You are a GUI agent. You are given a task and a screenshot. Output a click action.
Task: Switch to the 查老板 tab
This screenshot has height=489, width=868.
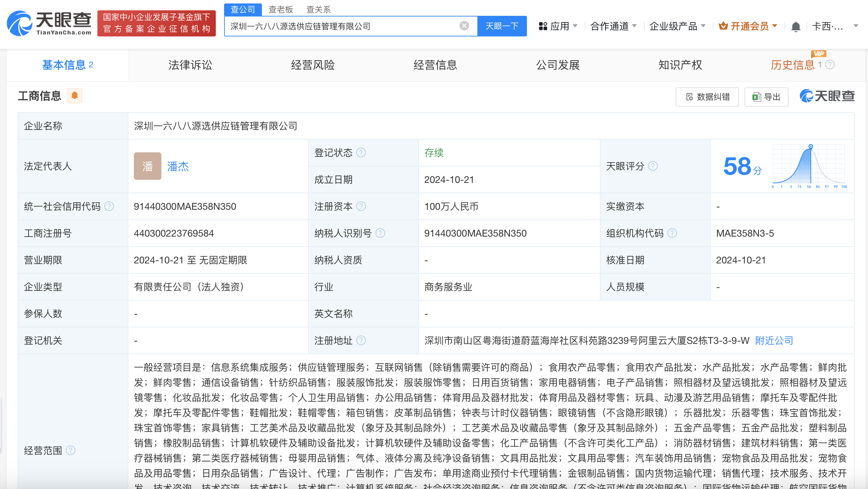coord(281,9)
